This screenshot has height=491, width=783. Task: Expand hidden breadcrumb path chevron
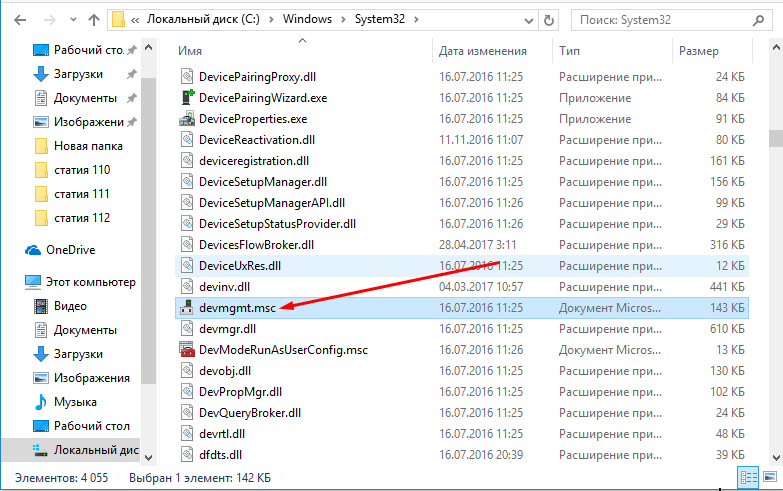click(134, 19)
